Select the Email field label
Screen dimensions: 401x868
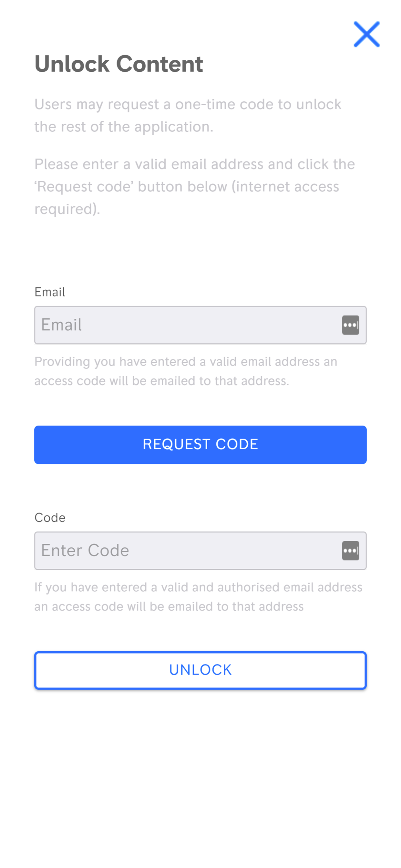coord(49,292)
